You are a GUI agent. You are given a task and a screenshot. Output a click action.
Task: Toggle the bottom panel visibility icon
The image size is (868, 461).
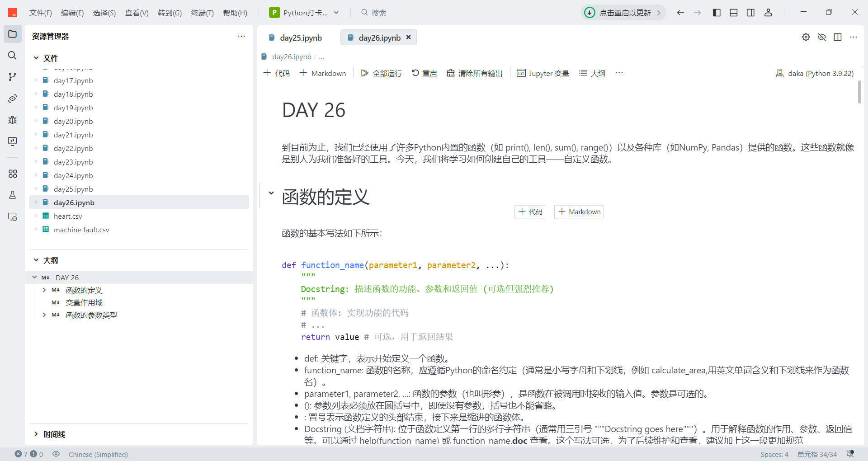733,12
